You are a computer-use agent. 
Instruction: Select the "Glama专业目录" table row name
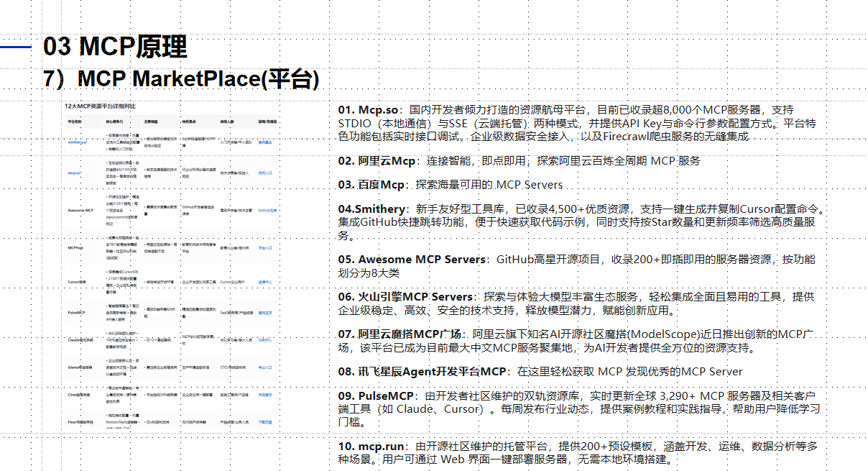click(80, 367)
